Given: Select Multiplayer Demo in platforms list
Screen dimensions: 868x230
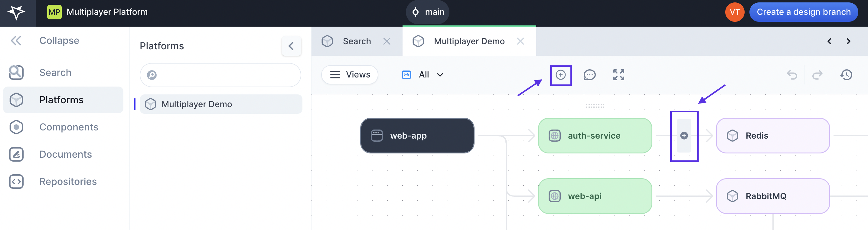Looking at the screenshot, I should pyautogui.click(x=221, y=104).
